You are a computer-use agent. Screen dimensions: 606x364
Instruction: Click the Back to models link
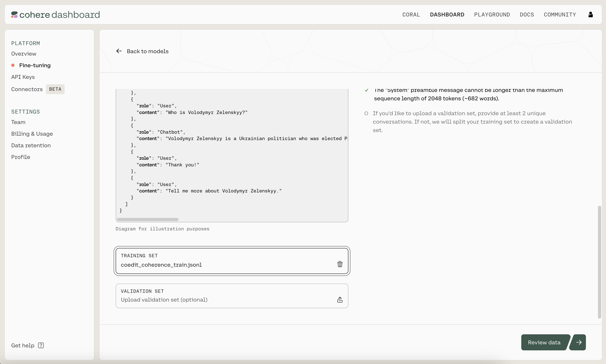point(148,51)
